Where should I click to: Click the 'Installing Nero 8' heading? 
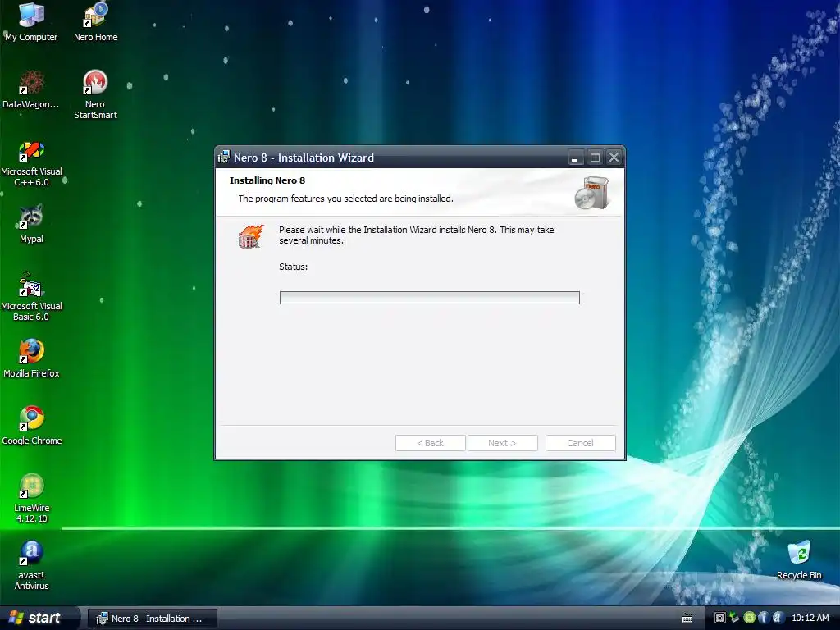click(267, 180)
